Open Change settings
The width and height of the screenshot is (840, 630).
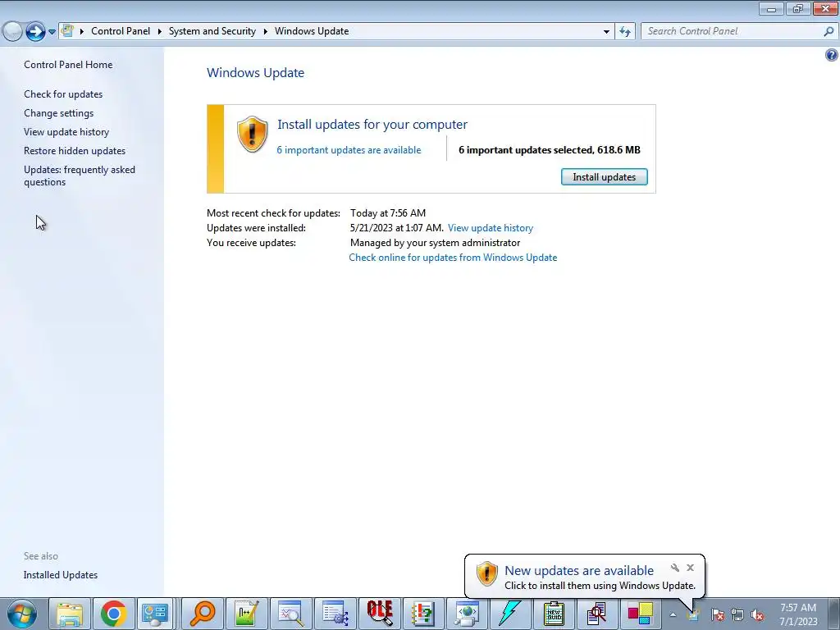click(x=58, y=113)
